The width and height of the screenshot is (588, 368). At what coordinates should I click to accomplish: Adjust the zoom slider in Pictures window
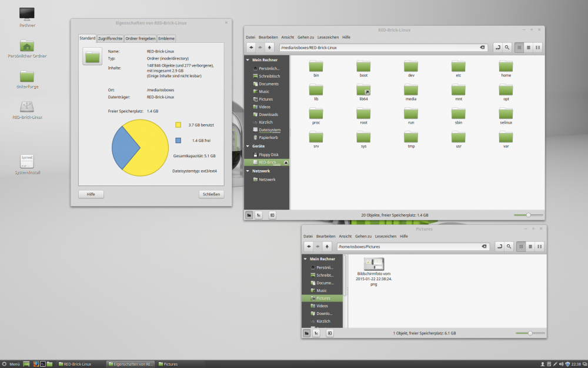530,333
